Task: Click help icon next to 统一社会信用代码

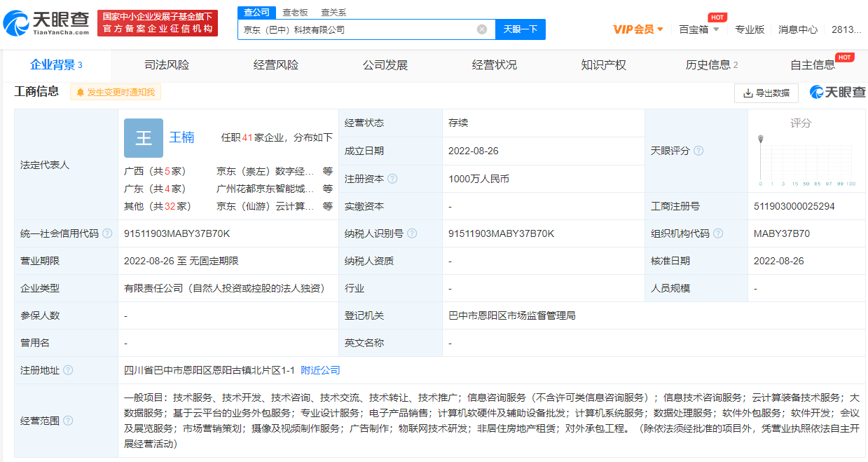Action: coord(107,233)
